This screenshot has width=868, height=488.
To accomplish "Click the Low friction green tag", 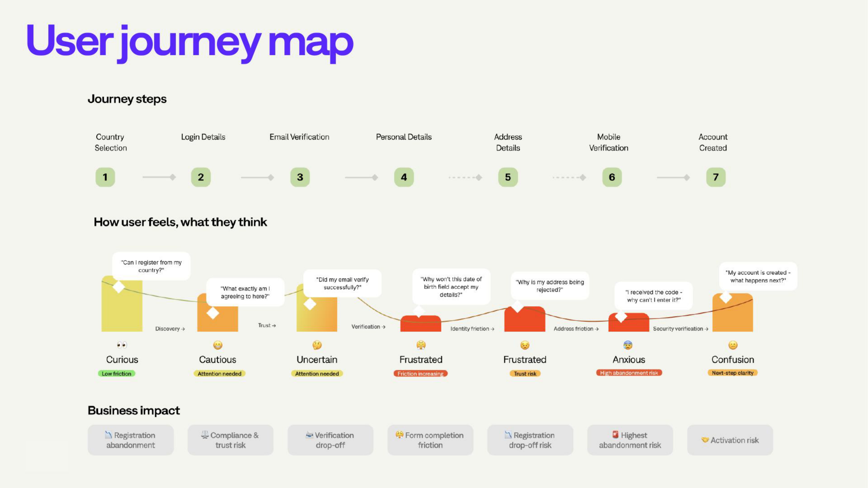I will (117, 373).
